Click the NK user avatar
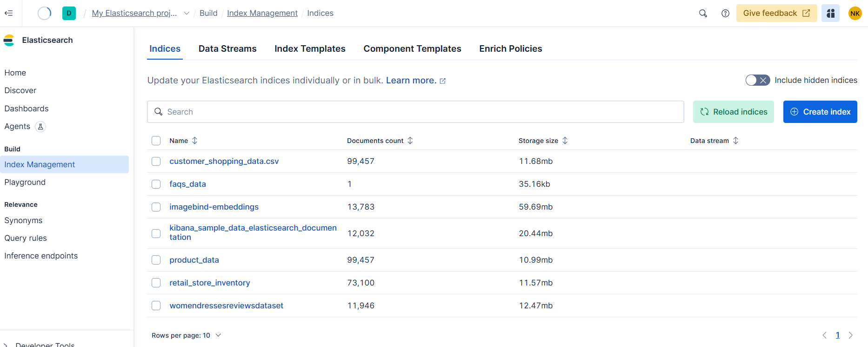The image size is (868, 347). [x=855, y=14]
